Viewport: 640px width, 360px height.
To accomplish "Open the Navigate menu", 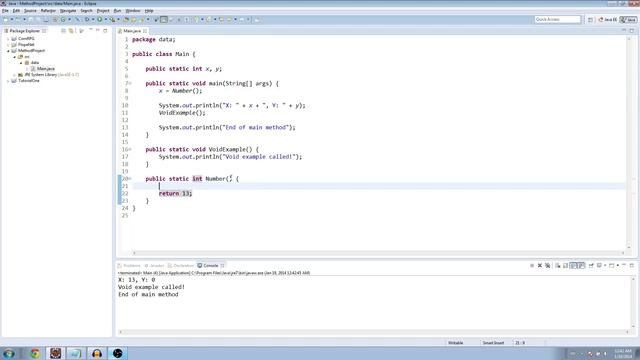I will (68, 11).
